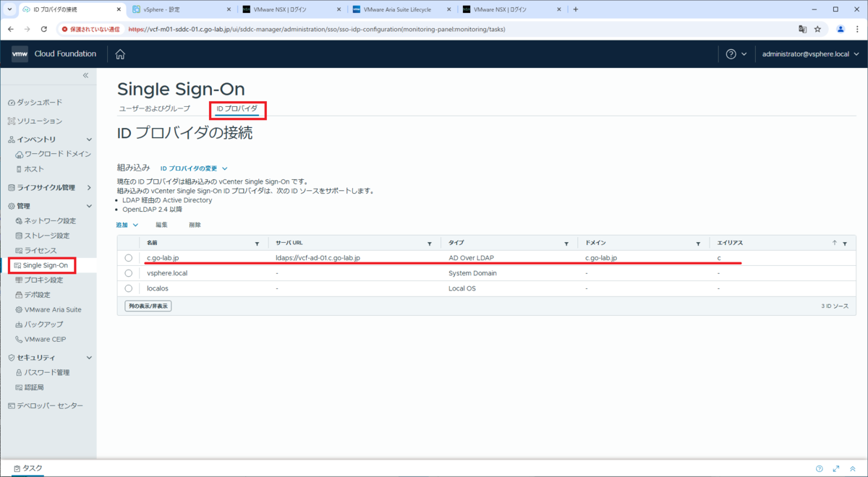
Task: Click 列の表示/非表示 button
Action: 148,306
